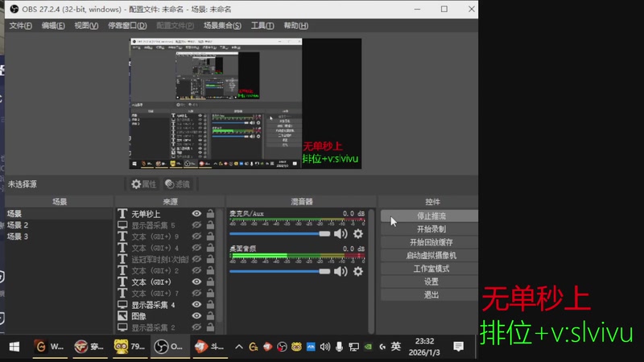Open the Windows notification center icon
The height and width of the screenshot is (362, 644).
click(x=458, y=347)
